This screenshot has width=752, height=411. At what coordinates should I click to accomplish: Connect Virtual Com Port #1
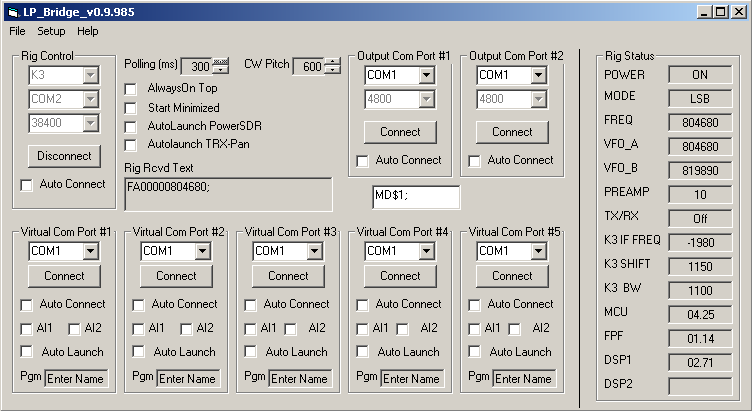(x=64, y=276)
